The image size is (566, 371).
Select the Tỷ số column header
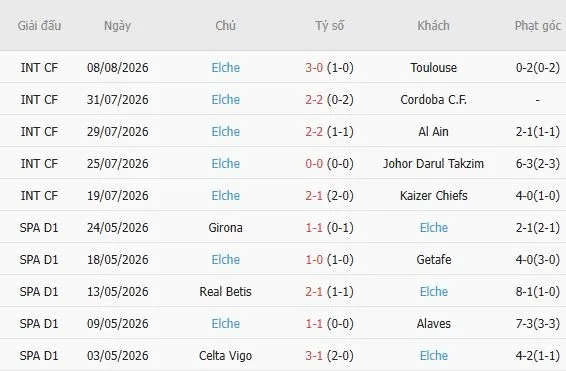point(330,26)
